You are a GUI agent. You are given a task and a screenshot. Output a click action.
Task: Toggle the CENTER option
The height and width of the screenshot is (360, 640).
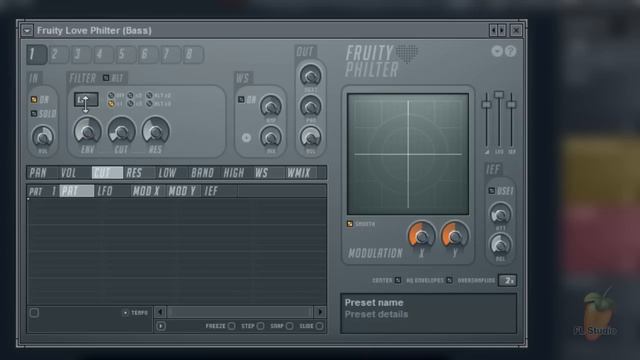coord(398,280)
